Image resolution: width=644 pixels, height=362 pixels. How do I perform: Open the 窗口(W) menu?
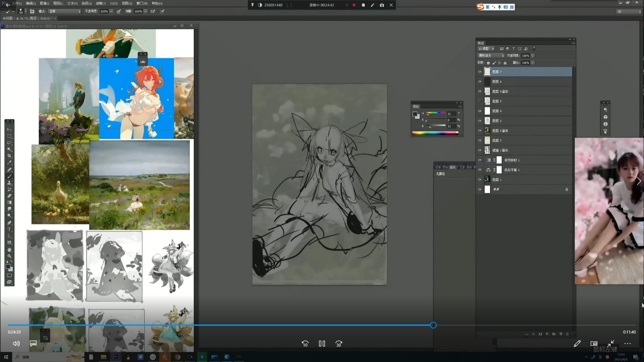click(142, 3)
